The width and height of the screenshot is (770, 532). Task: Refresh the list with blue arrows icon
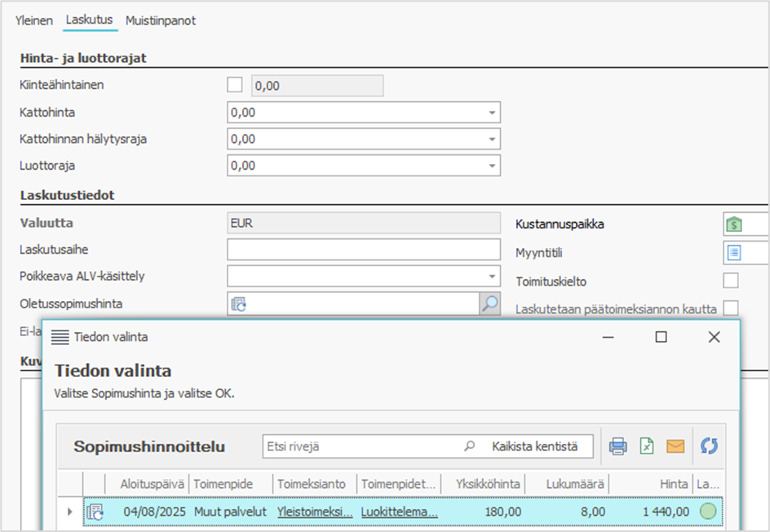coord(709,446)
